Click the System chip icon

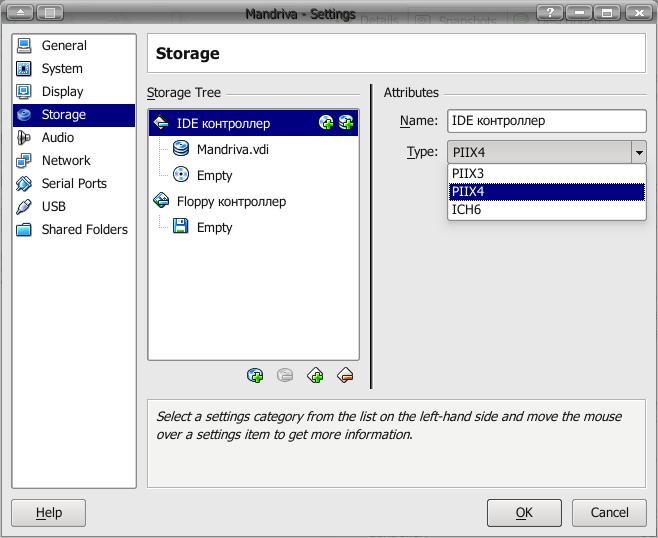point(24,68)
